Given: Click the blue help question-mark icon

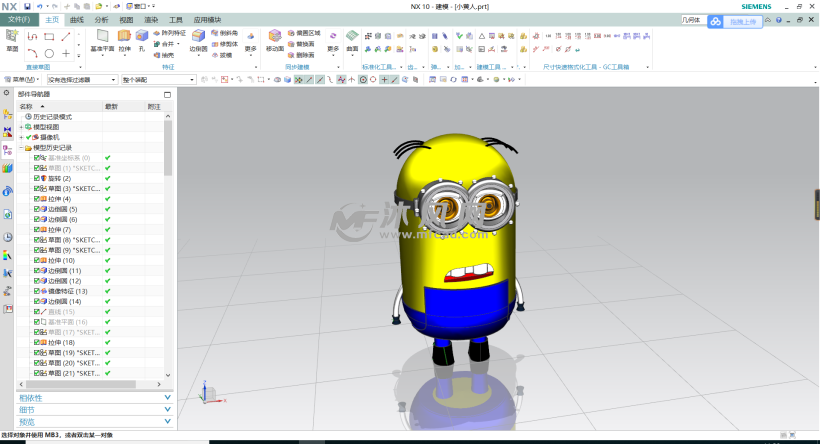Looking at the screenshot, I should pyautogui.click(x=779, y=20).
